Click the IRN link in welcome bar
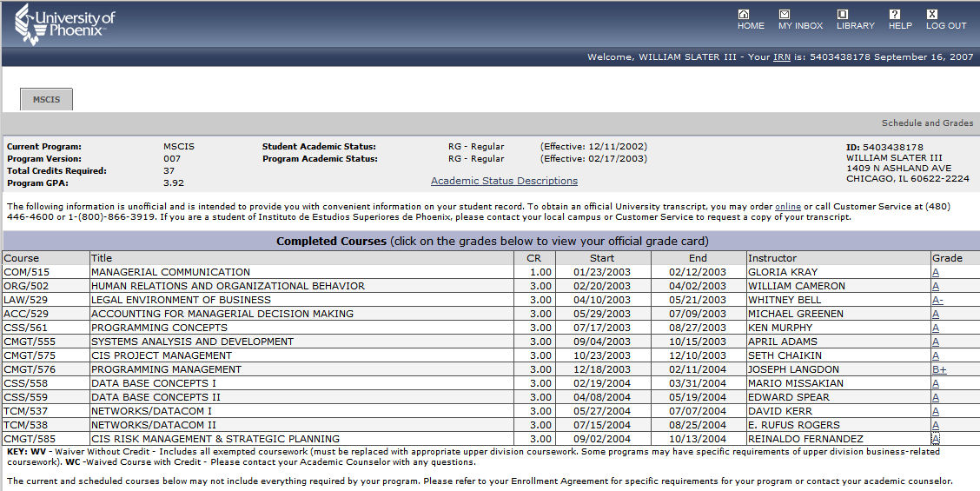 point(782,56)
